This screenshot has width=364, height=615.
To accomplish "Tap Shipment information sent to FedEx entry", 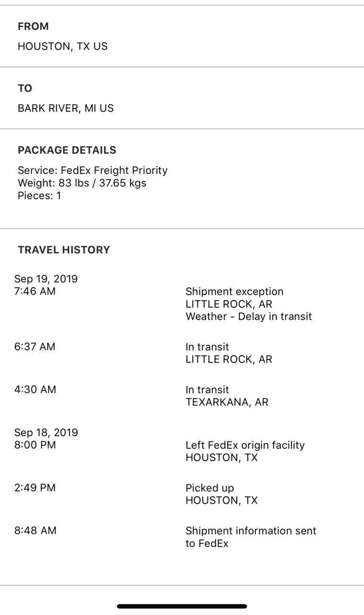I will [251, 537].
